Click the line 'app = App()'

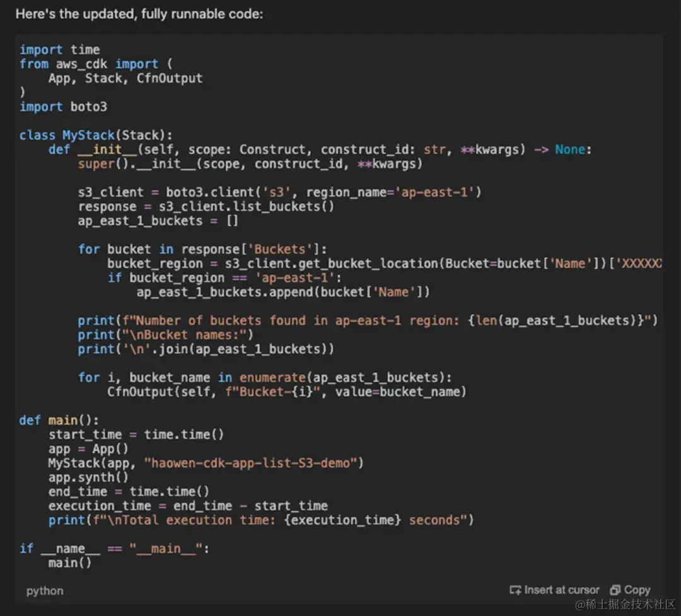(x=88, y=449)
